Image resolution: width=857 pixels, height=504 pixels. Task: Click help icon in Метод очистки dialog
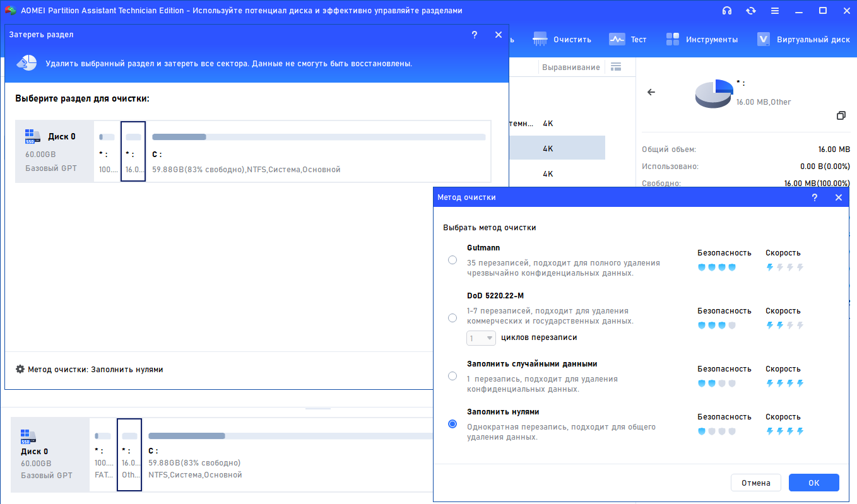pos(814,197)
